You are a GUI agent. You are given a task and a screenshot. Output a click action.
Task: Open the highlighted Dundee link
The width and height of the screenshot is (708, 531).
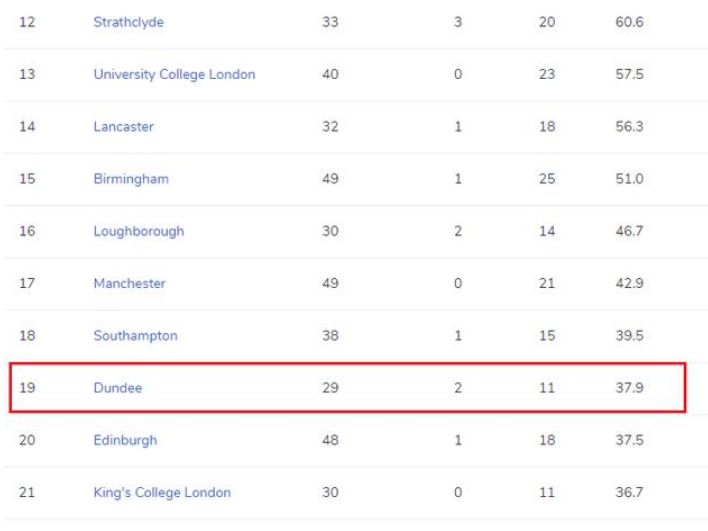tap(118, 388)
